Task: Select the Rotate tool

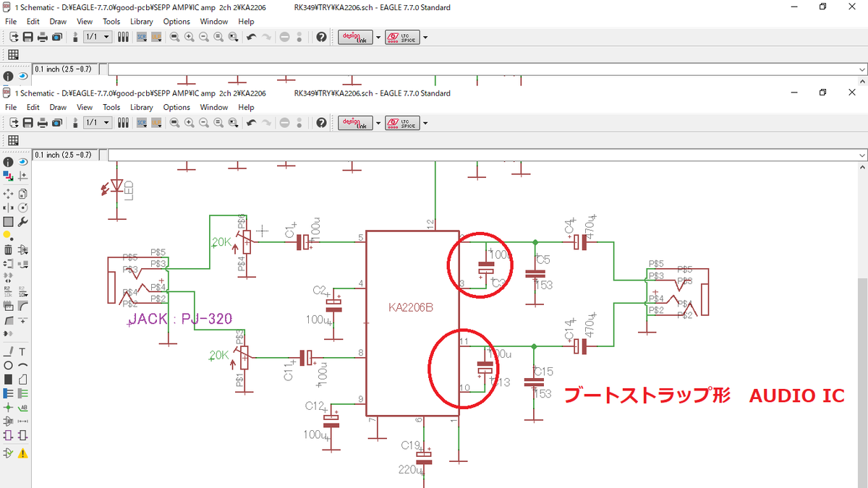Action: 22,207
